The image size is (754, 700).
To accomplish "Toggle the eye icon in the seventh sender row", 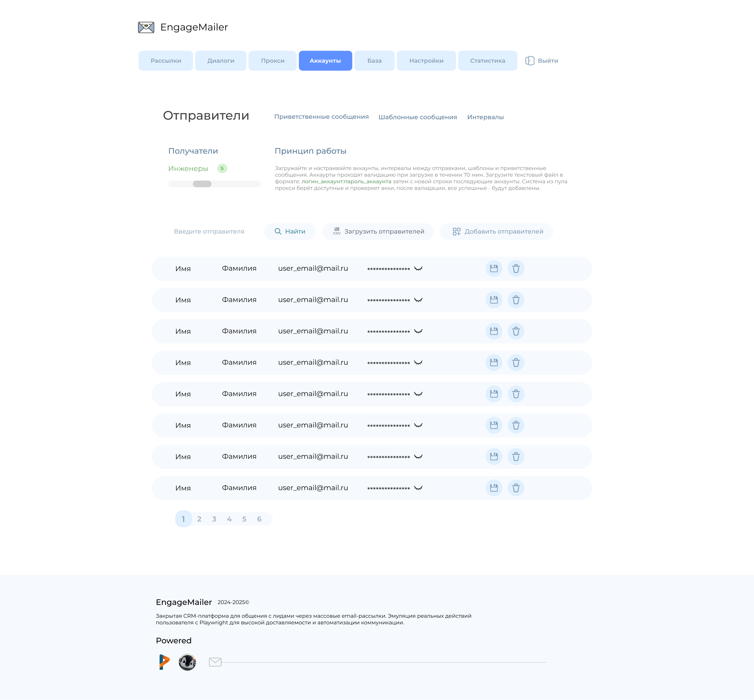I will tap(418, 457).
